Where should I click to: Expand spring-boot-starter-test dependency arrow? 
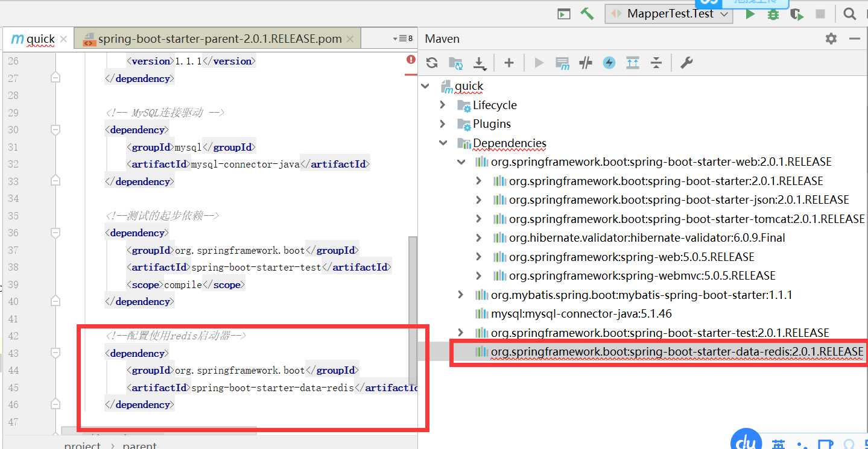click(461, 333)
